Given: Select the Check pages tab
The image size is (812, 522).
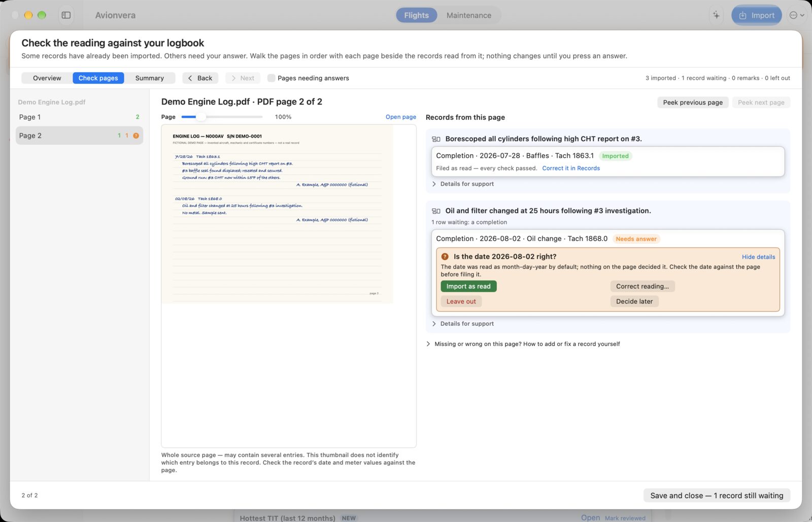Looking at the screenshot, I should pos(98,78).
